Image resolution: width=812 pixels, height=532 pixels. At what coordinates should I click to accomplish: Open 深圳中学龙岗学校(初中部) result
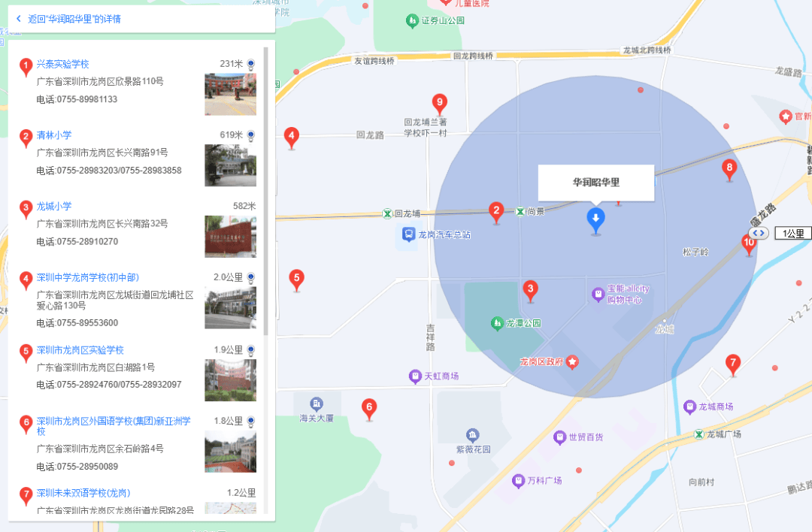[x=88, y=278]
